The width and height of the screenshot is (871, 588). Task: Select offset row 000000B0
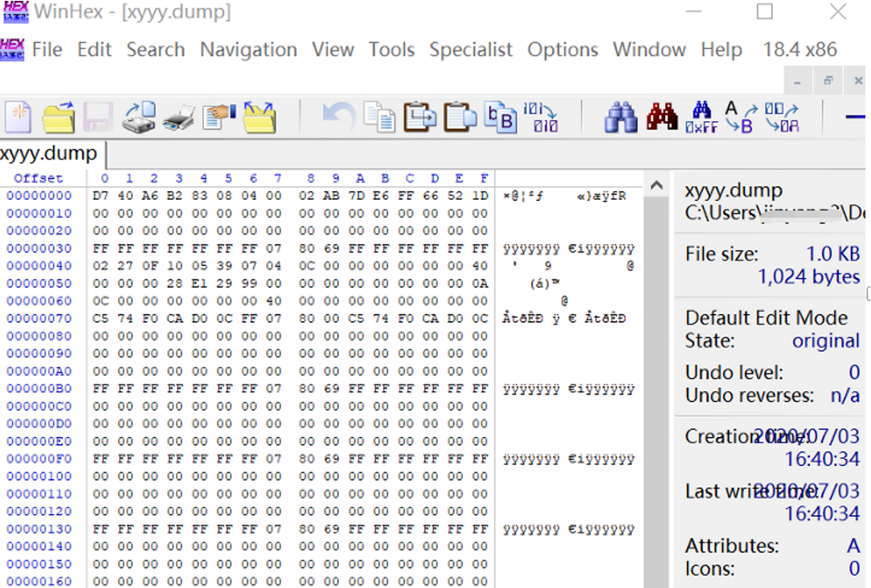(39, 389)
